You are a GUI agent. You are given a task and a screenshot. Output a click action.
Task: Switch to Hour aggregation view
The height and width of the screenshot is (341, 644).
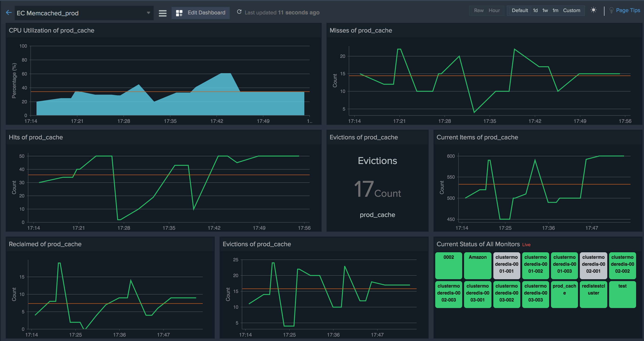pos(494,10)
